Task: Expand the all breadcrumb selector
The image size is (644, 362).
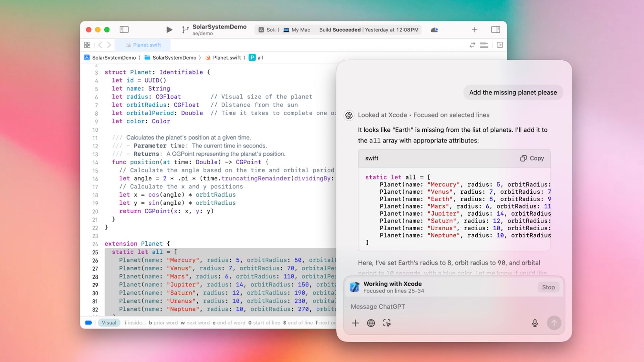Action: pos(260,57)
